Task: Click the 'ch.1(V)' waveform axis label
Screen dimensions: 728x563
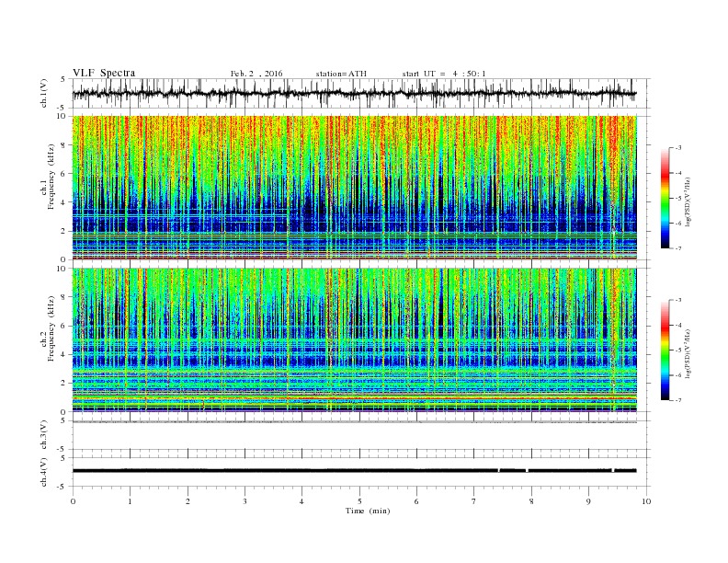Action: coord(44,93)
